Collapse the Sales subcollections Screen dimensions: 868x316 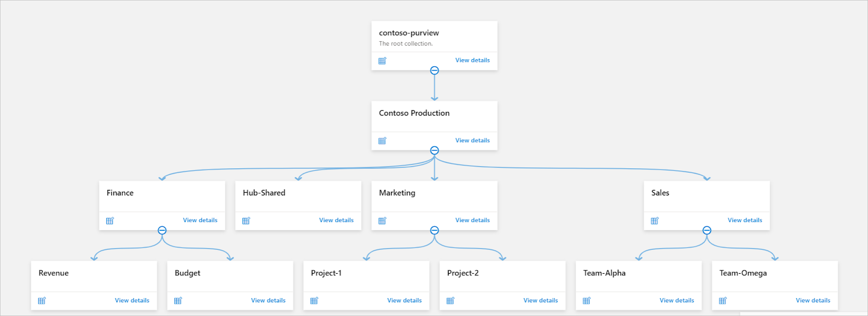[707, 230]
